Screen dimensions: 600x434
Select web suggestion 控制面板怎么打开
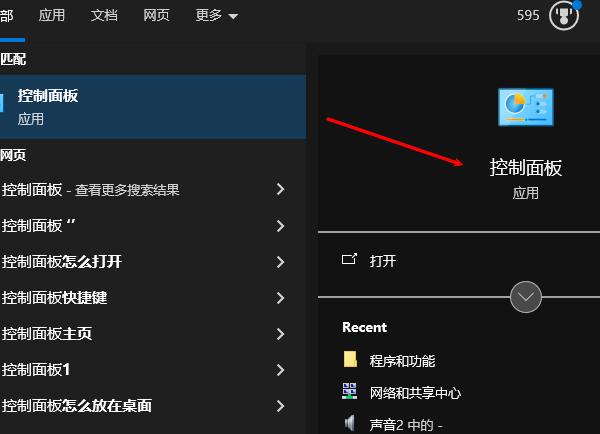62,262
